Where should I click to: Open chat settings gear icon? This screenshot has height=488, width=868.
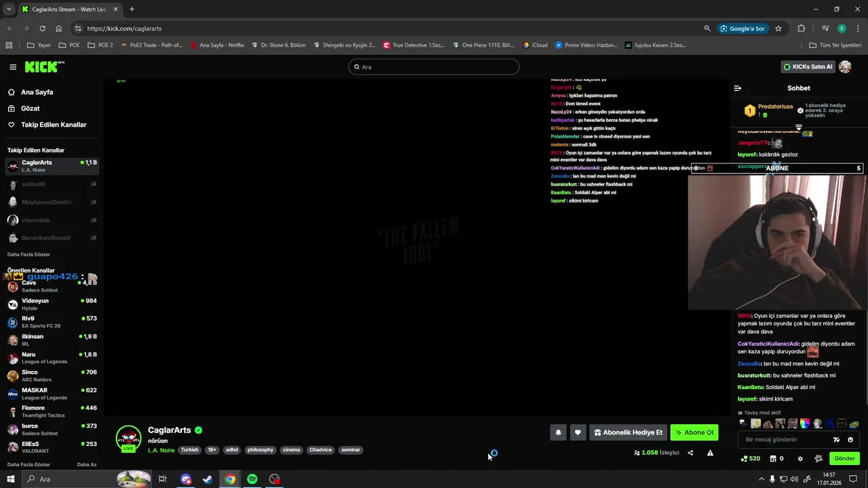point(800,458)
